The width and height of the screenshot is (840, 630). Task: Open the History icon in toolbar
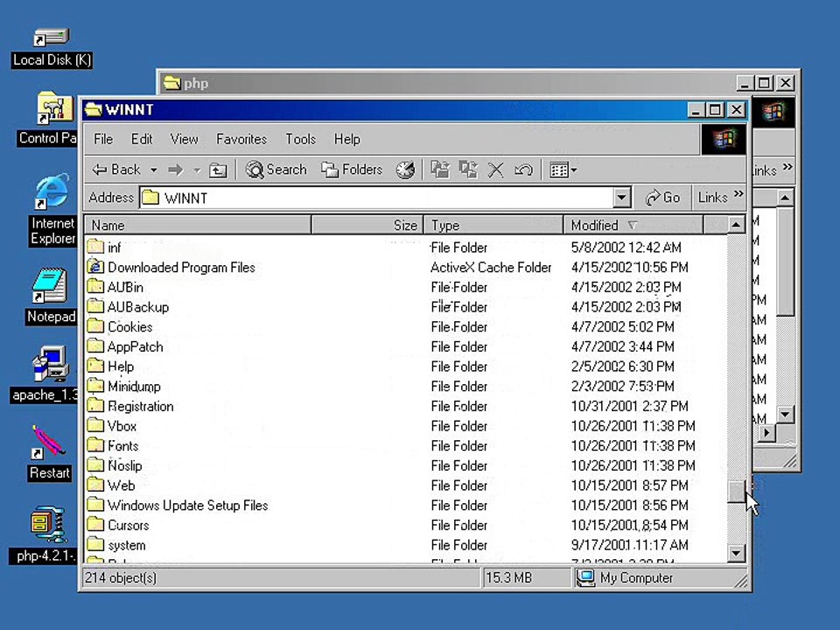point(405,171)
